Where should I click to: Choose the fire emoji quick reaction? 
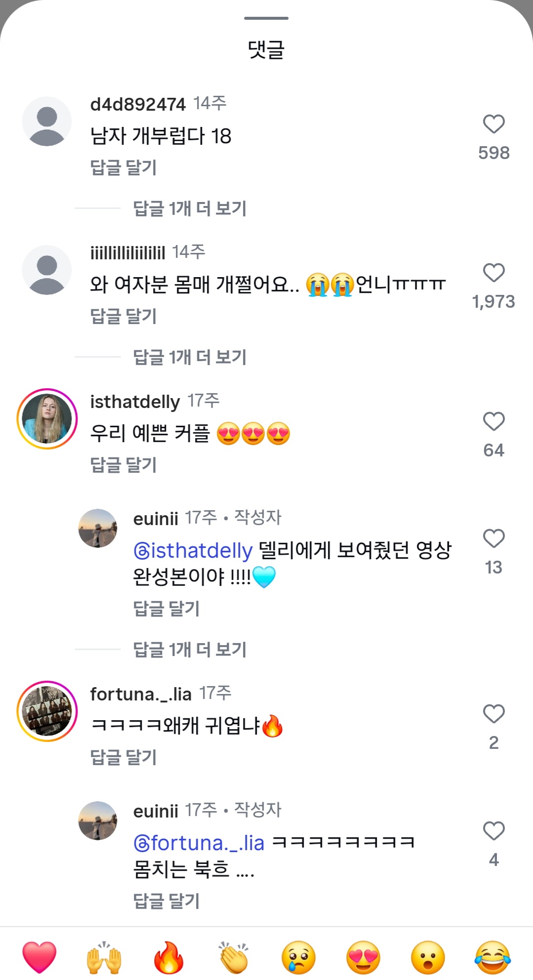pyautogui.click(x=168, y=957)
